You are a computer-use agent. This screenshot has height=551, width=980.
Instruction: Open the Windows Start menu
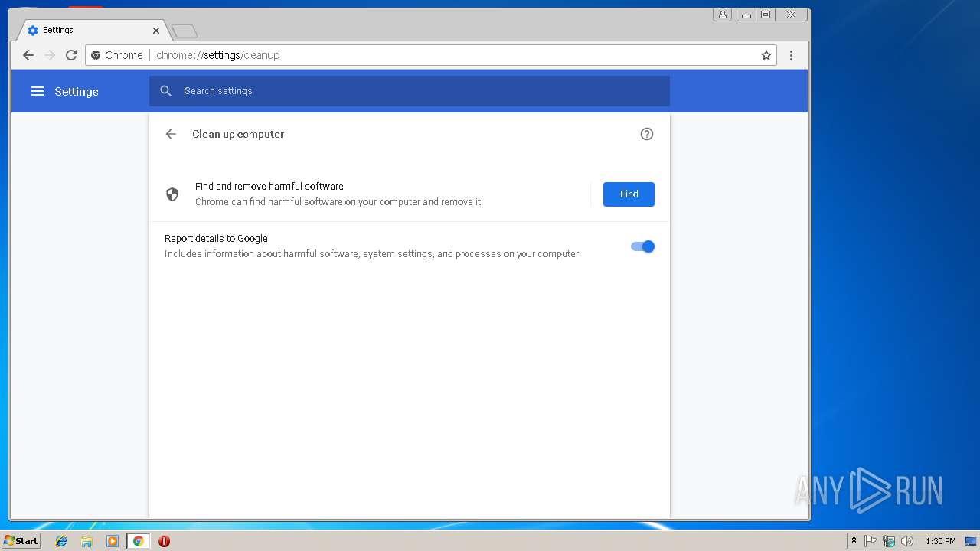coord(21,541)
